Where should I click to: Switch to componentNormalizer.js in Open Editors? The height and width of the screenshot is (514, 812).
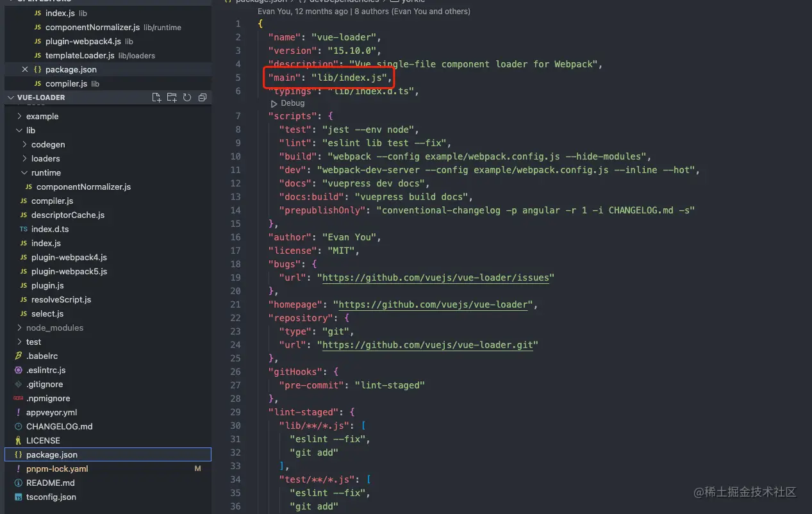coord(108,27)
